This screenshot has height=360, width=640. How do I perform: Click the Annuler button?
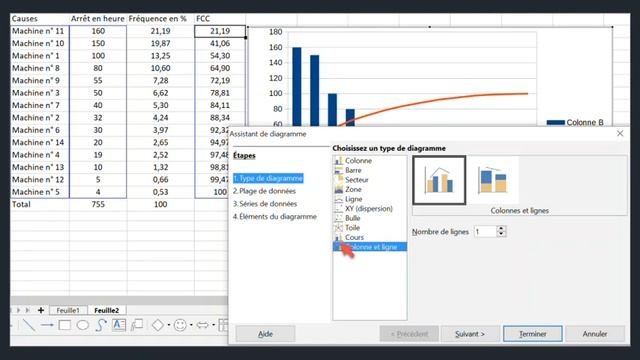pos(595,334)
